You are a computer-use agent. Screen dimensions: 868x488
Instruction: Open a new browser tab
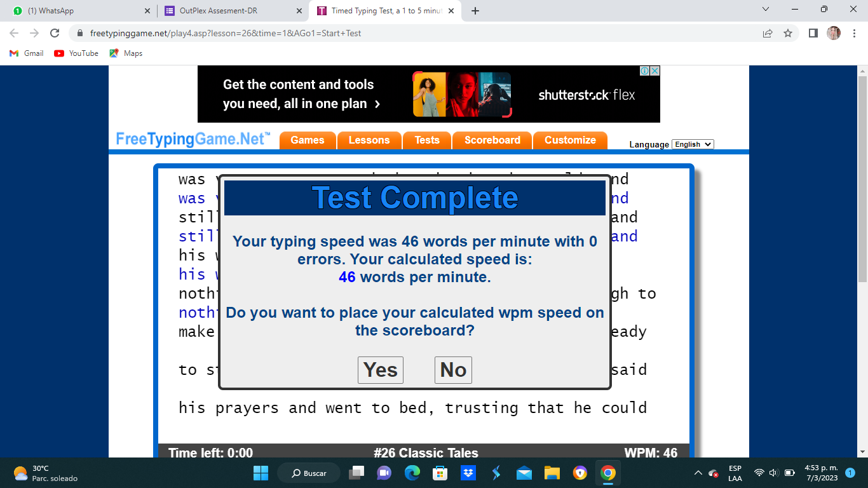(475, 11)
